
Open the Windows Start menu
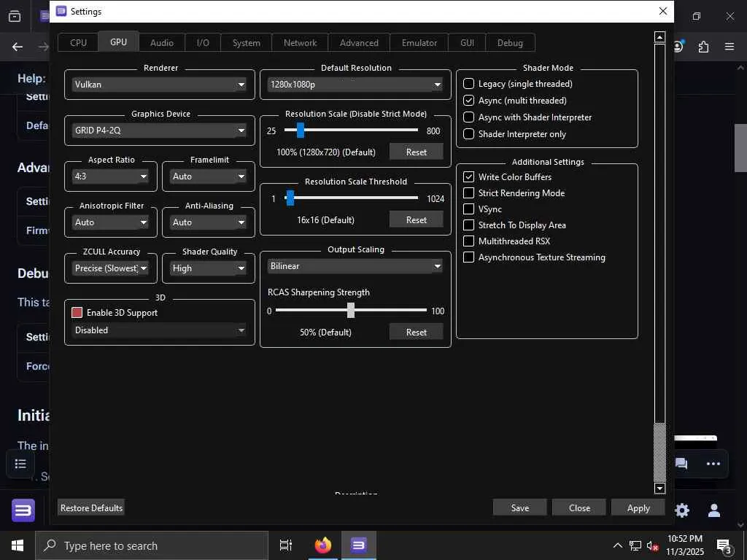point(18,545)
